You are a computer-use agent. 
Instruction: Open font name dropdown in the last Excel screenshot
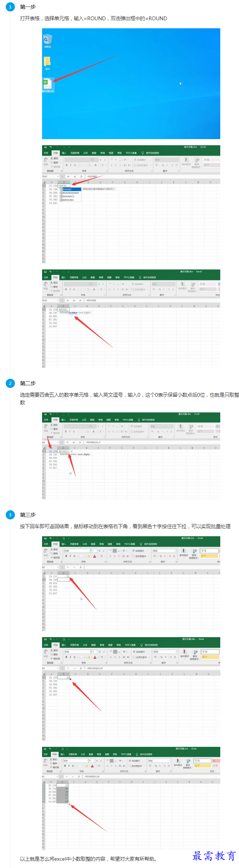coord(87,761)
